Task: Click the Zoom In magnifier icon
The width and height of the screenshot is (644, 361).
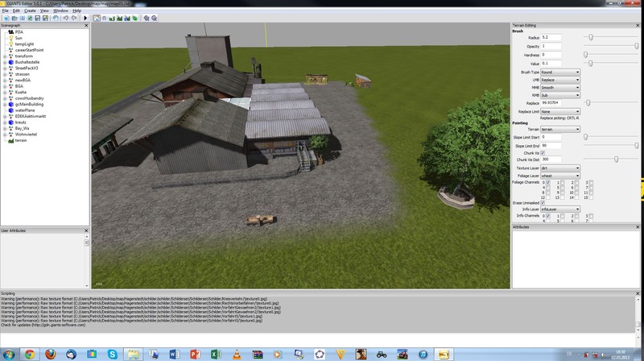Action: pyautogui.click(x=147, y=18)
